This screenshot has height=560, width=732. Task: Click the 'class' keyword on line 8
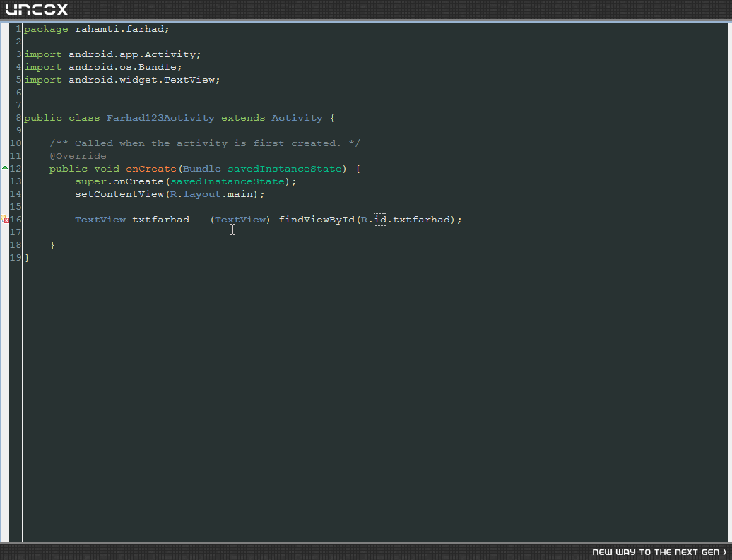click(84, 118)
